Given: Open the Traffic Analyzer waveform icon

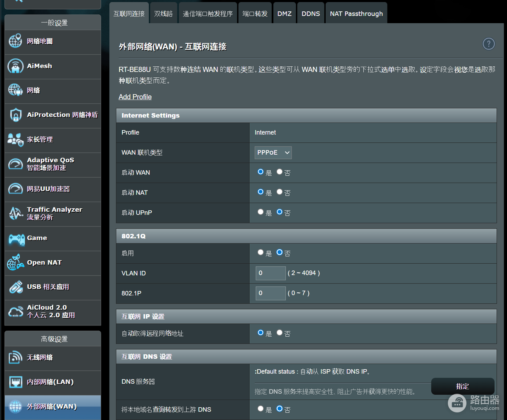Looking at the screenshot, I should tap(15, 213).
